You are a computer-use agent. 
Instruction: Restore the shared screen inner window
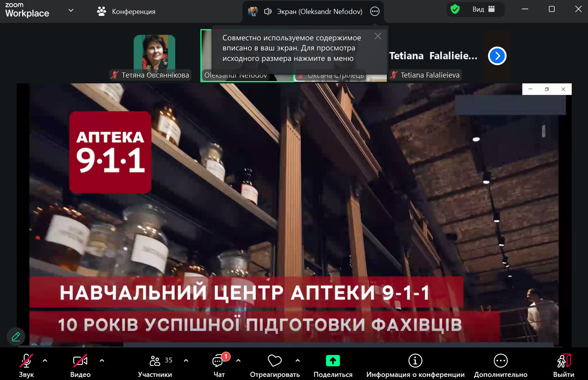click(547, 89)
